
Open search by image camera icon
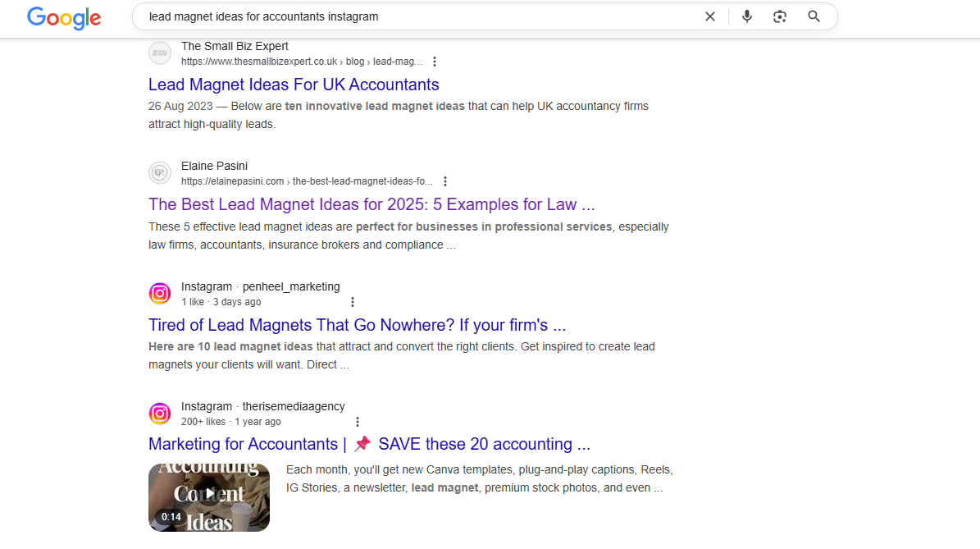pyautogui.click(x=779, y=17)
